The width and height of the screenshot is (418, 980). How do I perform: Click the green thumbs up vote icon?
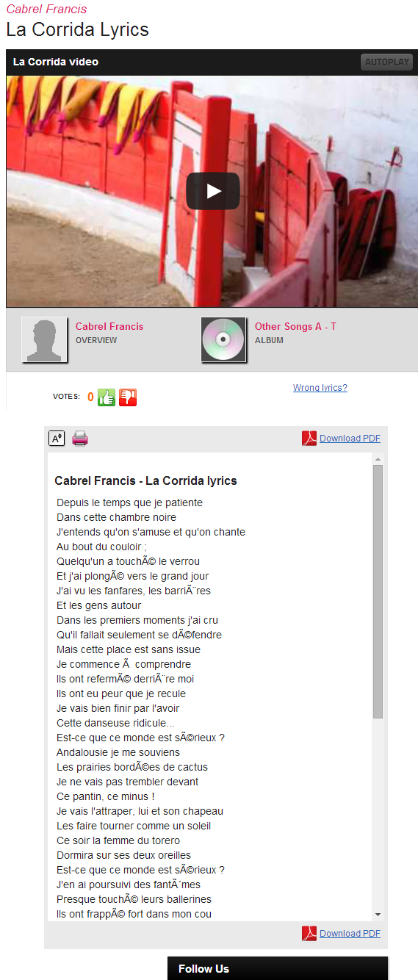(x=107, y=397)
